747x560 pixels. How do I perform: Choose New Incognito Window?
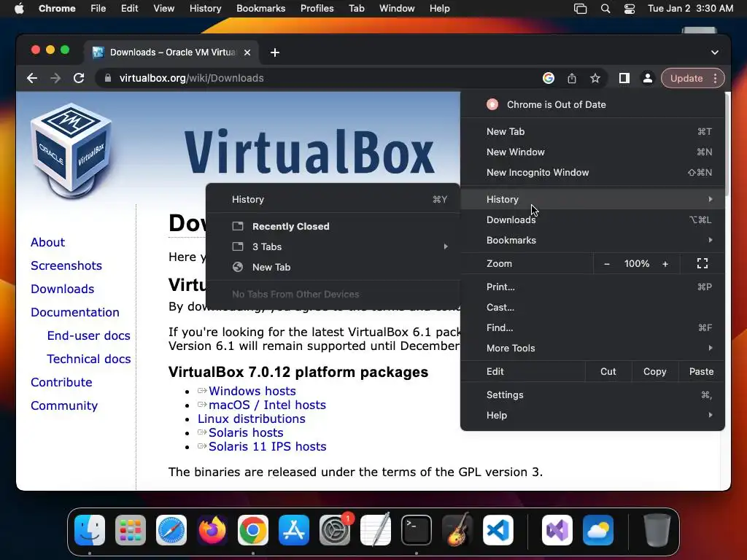tap(592, 172)
